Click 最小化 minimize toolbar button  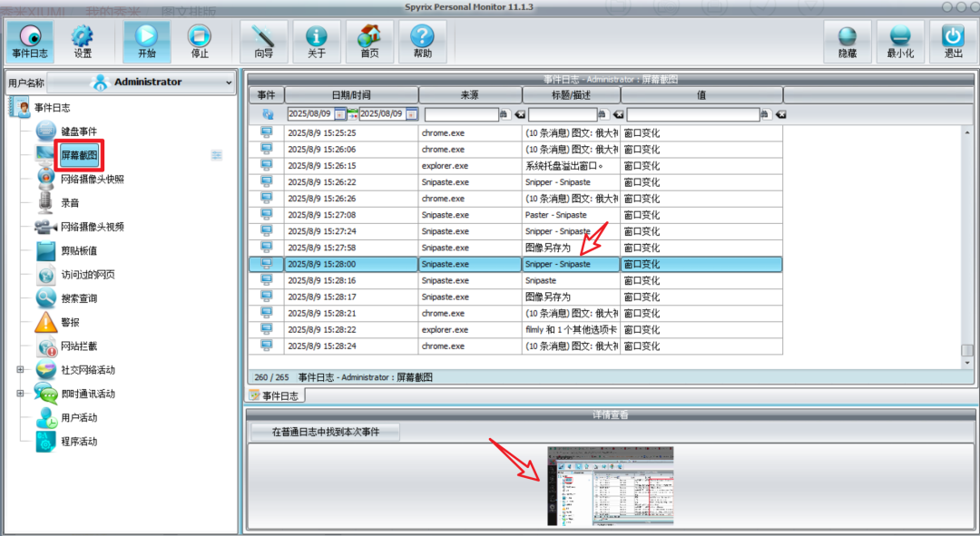(900, 42)
